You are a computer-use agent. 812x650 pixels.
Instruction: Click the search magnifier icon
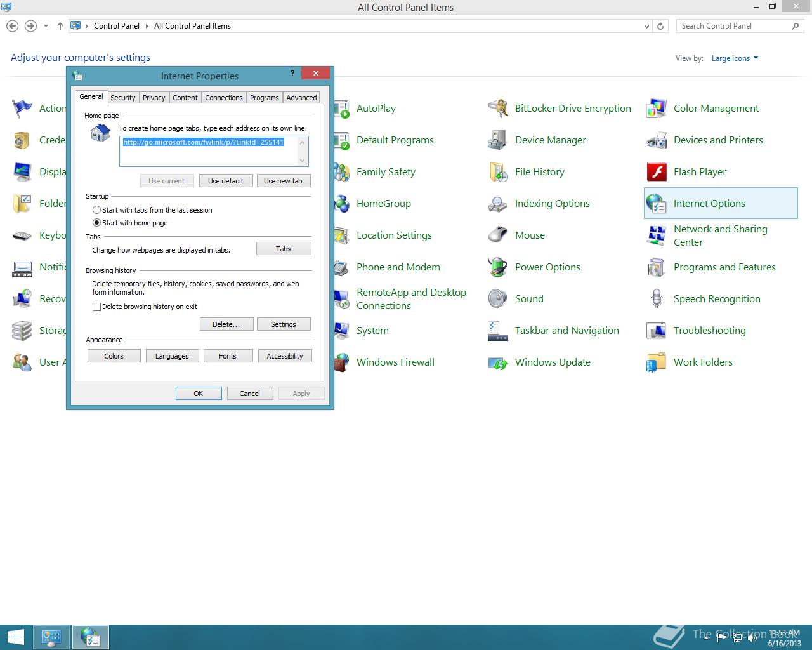pos(795,26)
